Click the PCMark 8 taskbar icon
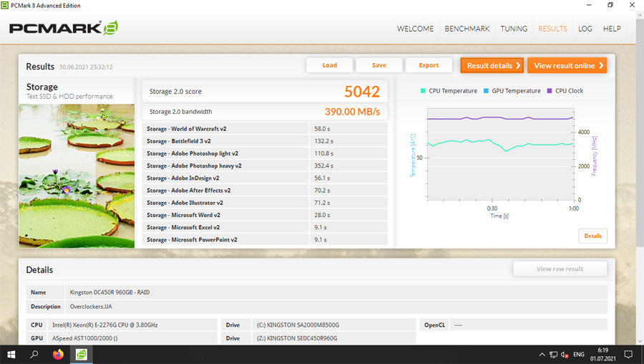 pyautogui.click(x=82, y=355)
